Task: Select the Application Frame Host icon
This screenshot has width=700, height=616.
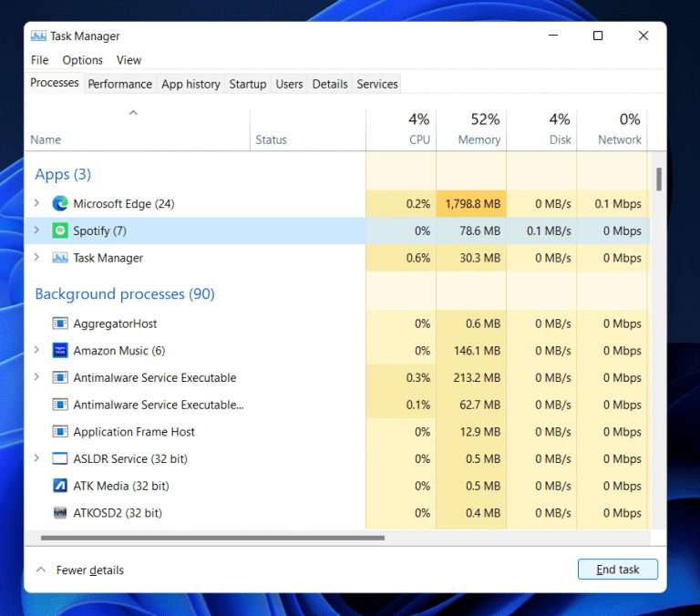Action: coord(60,432)
